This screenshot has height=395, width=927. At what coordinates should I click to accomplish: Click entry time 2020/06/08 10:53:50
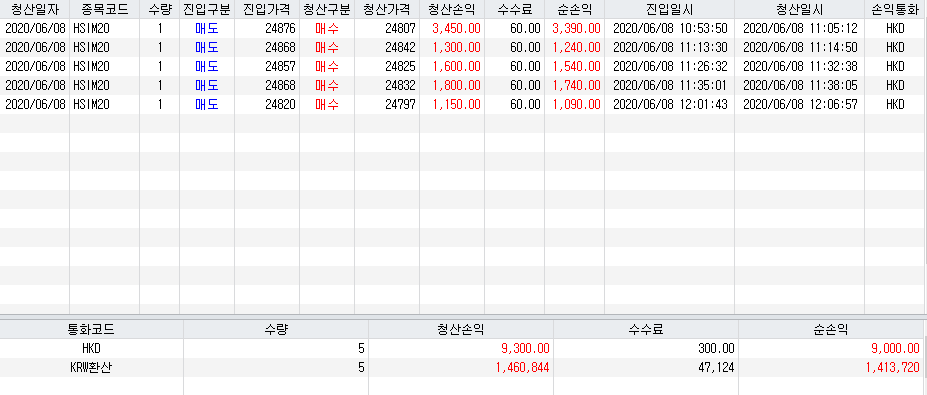[670, 28]
